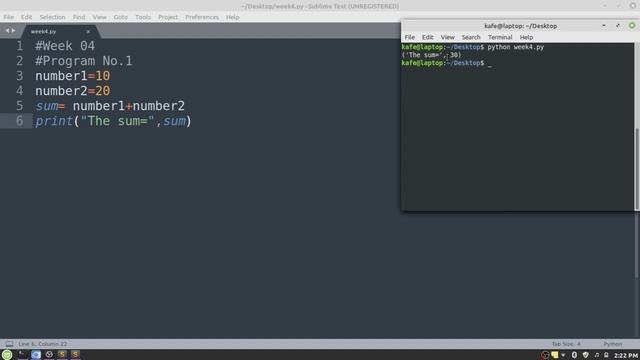This screenshot has width=640, height=360.
Task: Click the '#Week 04' comment line
Action: 65,46
